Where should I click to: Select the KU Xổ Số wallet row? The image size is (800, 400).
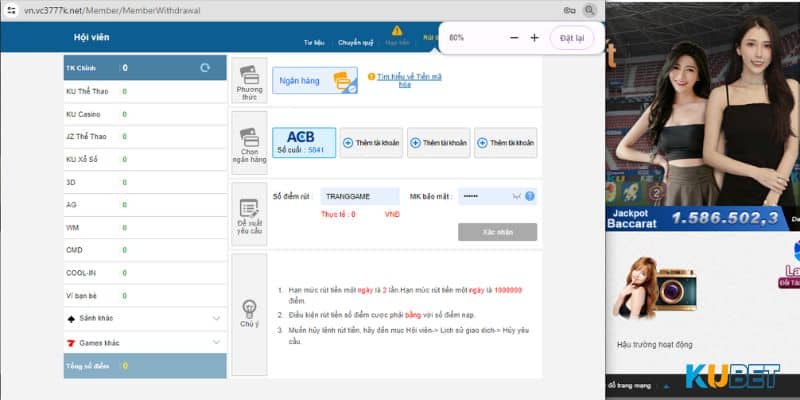[x=145, y=160]
